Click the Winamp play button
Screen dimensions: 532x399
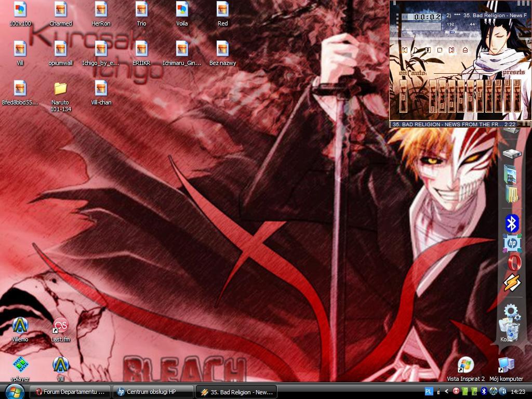pyautogui.click(x=416, y=50)
